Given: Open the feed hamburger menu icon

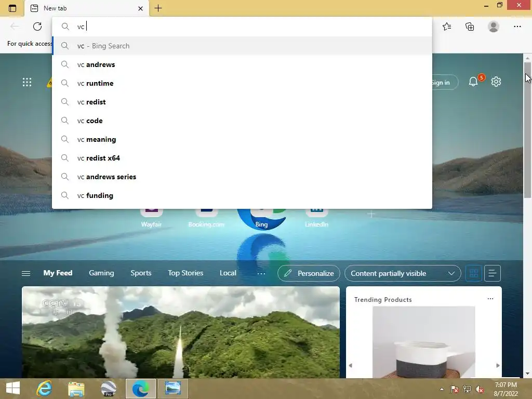Looking at the screenshot, I should click(x=26, y=273).
